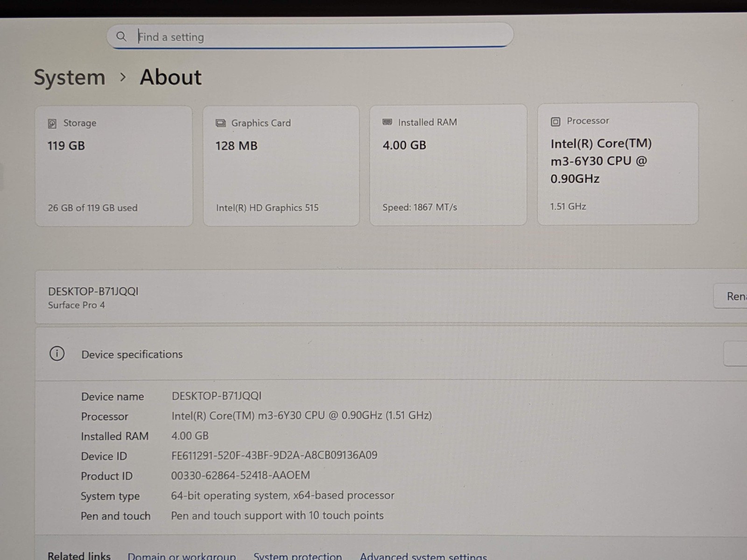Select text '26 GB of 119 GB used'
The height and width of the screenshot is (560, 747).
click(92, 208)
